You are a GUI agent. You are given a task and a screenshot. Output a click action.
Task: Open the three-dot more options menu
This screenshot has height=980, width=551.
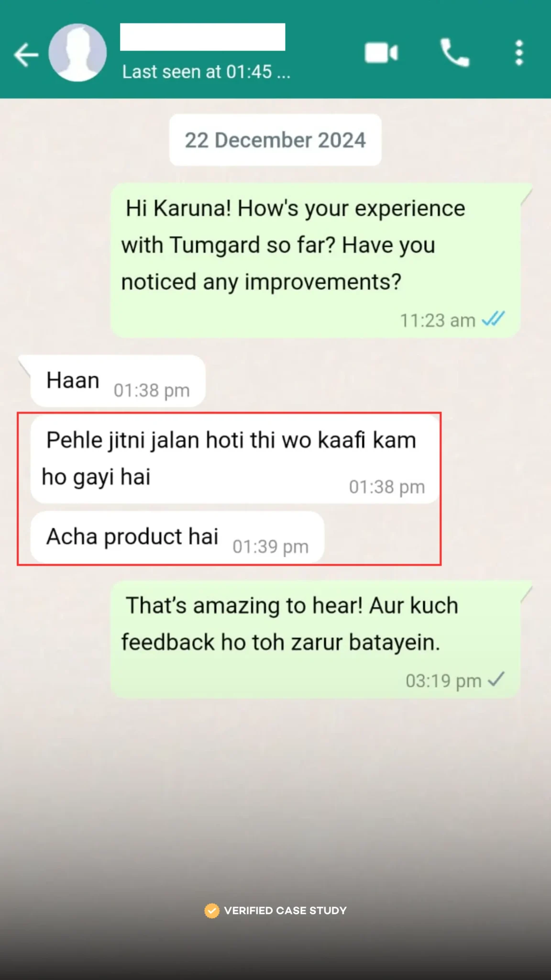click(x=519, y=53)
